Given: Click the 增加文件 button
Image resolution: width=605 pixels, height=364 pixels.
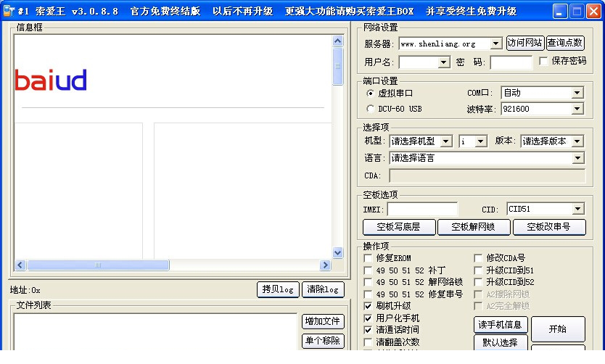Looking at the screenshot, I should (x=323, y=321).
